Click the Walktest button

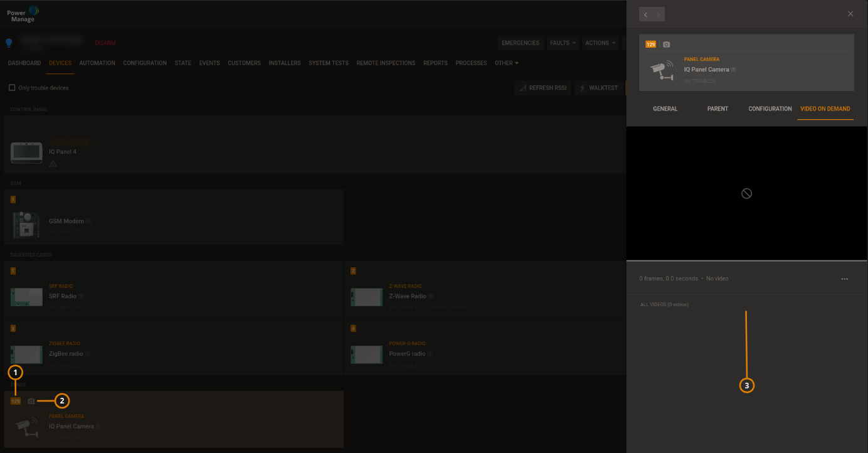click(599, 88)
